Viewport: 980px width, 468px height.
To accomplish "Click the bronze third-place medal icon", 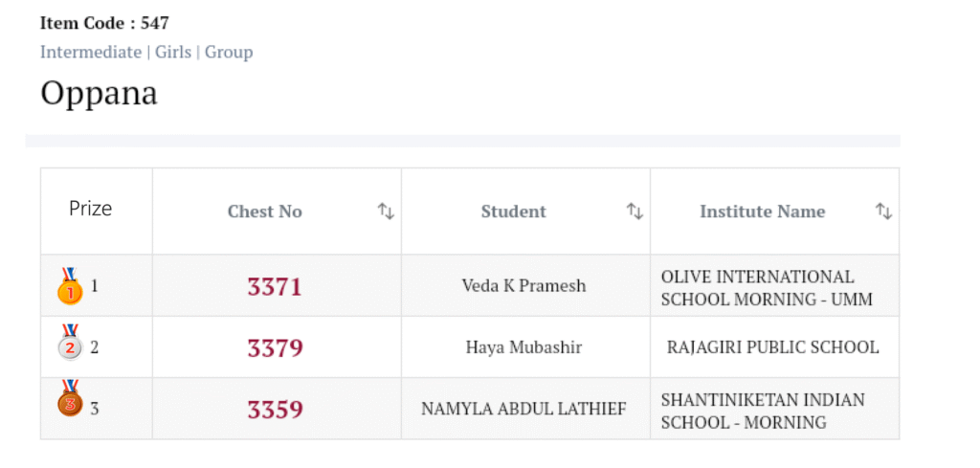I will tap(70, 399).
